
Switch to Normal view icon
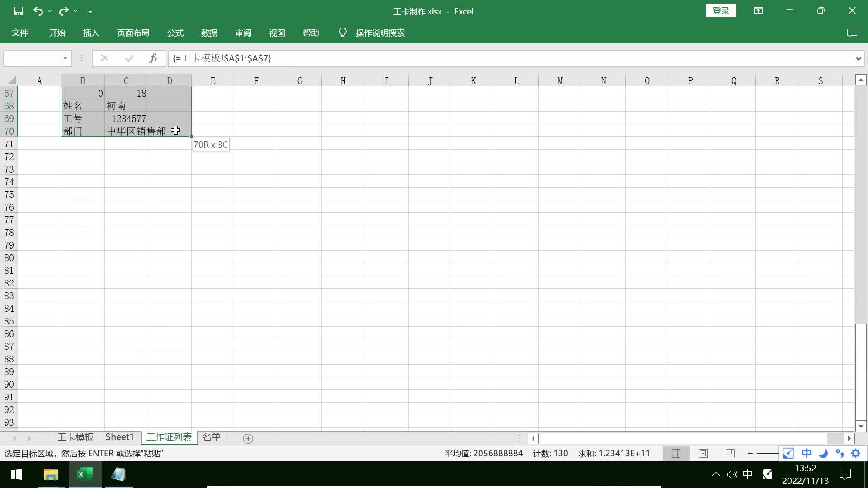(x=676, y=453)
